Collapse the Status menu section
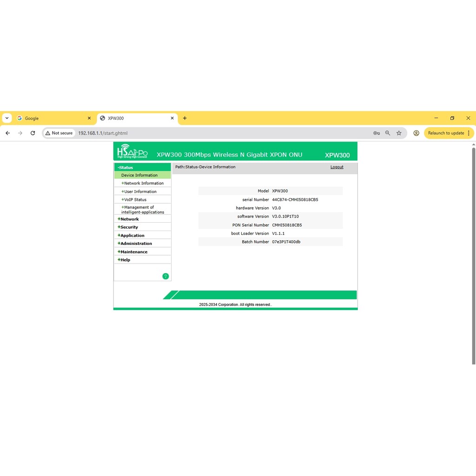 [126, 167]
